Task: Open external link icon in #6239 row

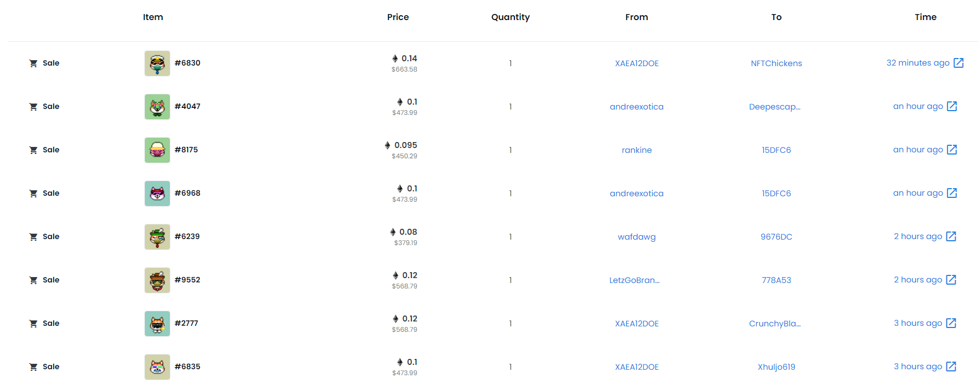Action: coord(951,236)
